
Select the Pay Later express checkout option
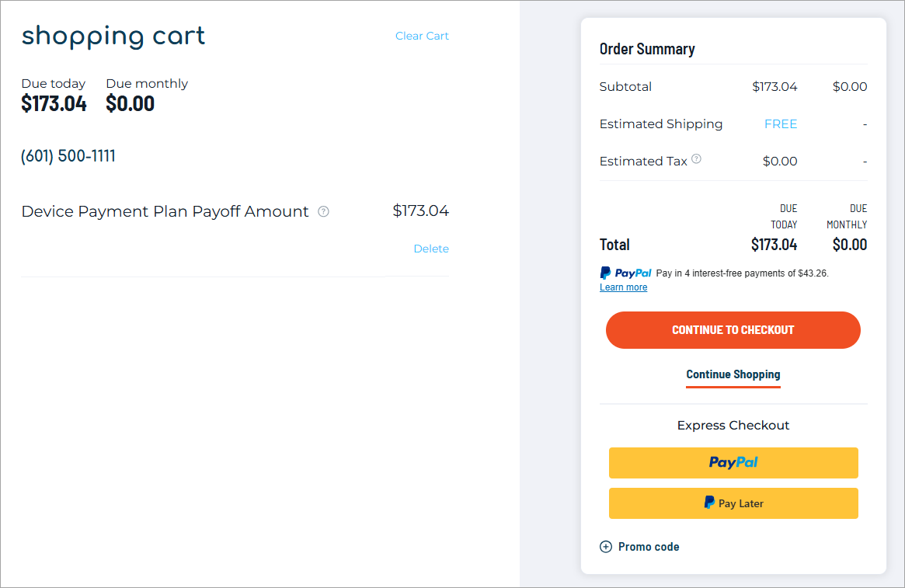coord(733,503)
